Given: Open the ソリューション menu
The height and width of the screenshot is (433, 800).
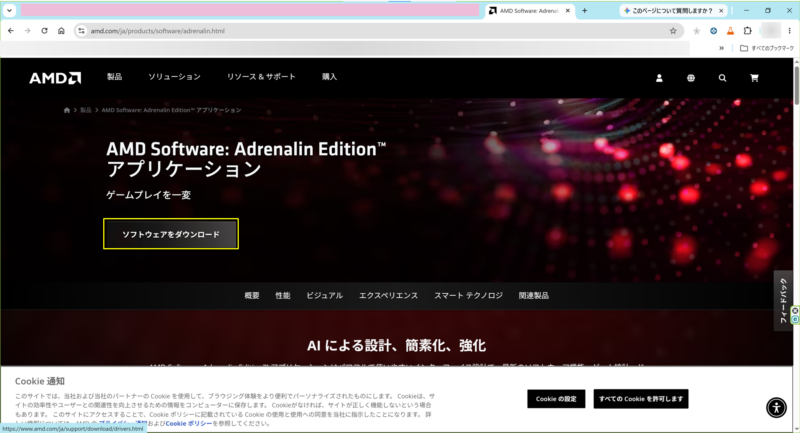Looking at the screenshot, I should (x=174, y=77).
